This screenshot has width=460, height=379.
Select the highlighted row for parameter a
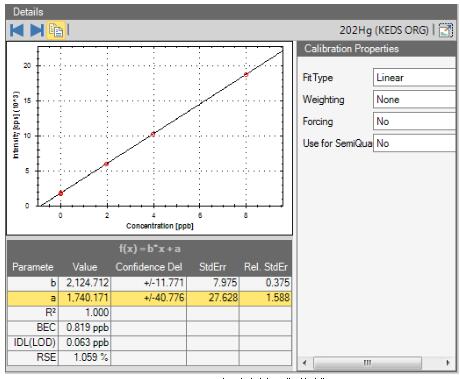point(149,298)
